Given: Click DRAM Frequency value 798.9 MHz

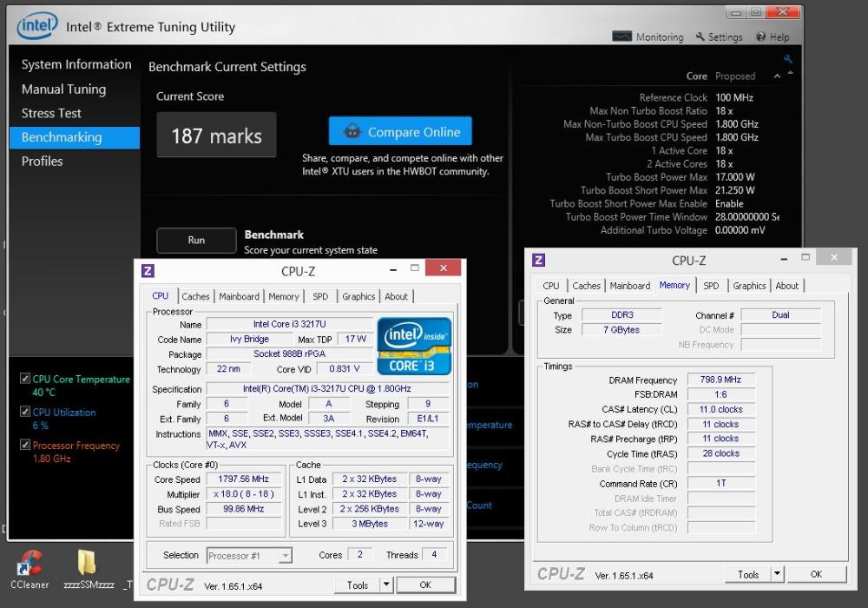Looking at the screenshot, I should pos(720,380).
